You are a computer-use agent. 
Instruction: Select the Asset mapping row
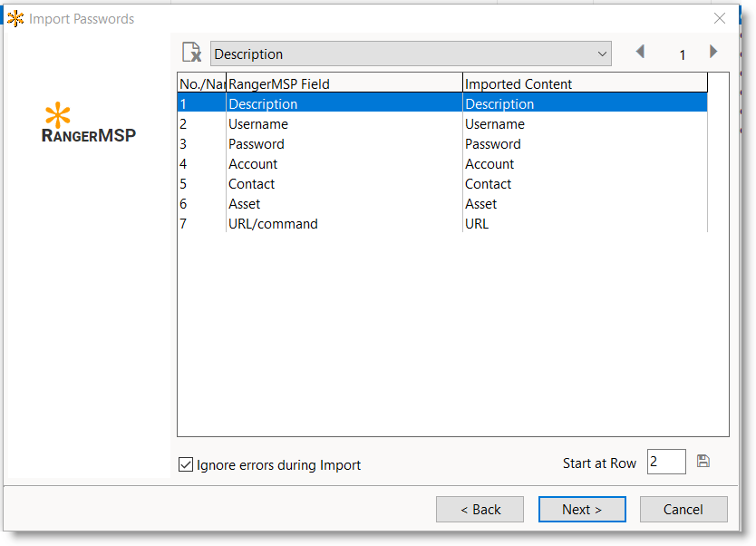tap(344, 204)
